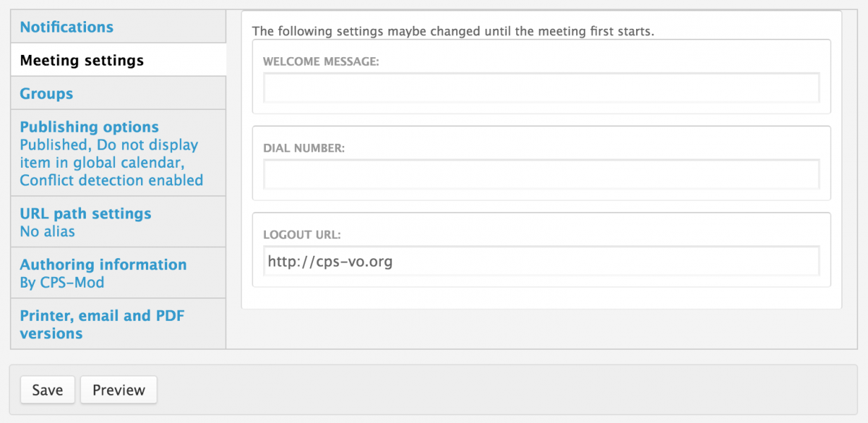Click the "By CPS-Mod" summary text
The width and height of the screenshot is (868, 423).
pos(62,283)
